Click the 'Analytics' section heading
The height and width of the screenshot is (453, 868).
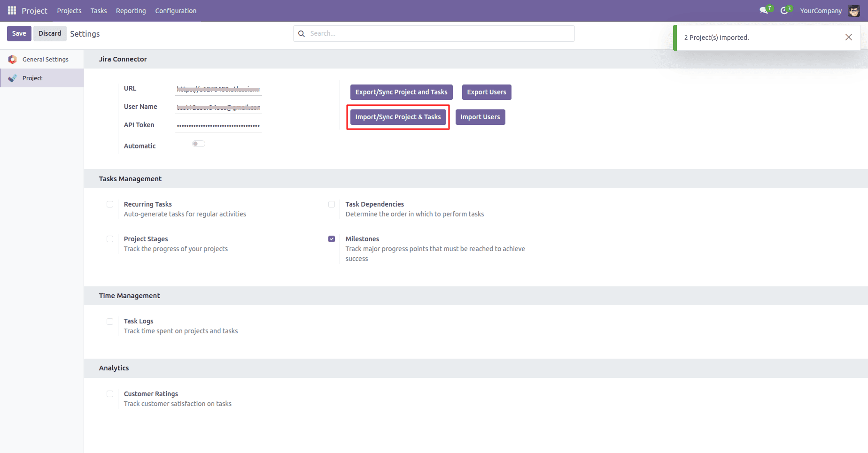pos(114,368)
